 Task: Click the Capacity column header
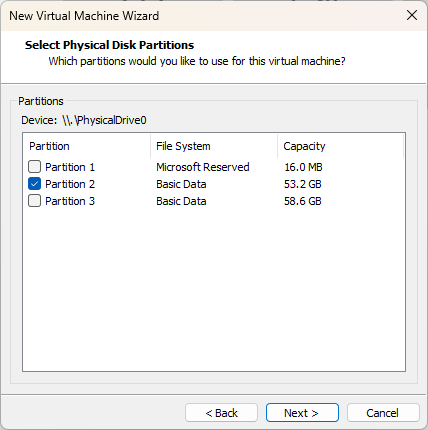tap(340, 146)
